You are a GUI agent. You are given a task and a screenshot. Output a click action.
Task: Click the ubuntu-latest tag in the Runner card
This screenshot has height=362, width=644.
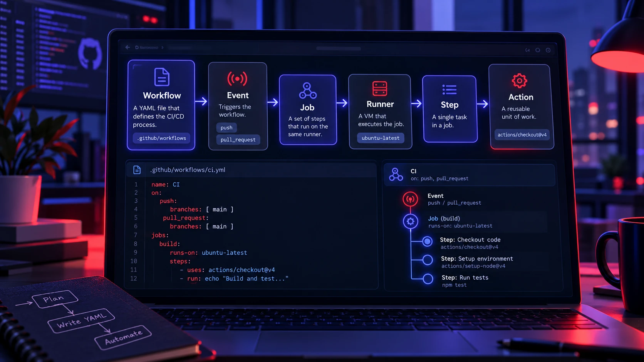point(381,138)
